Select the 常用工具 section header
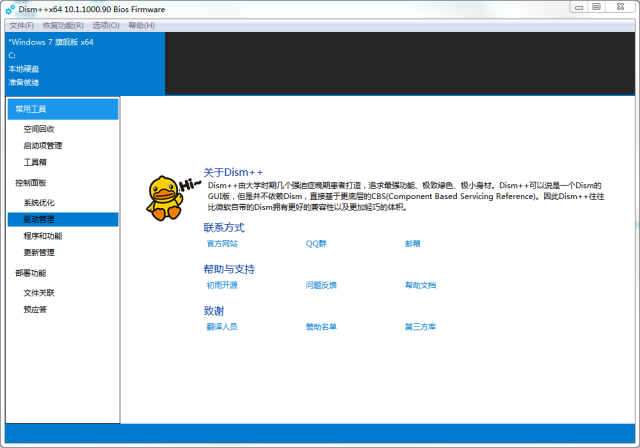640x448 pixels. [x=63, y=109]
